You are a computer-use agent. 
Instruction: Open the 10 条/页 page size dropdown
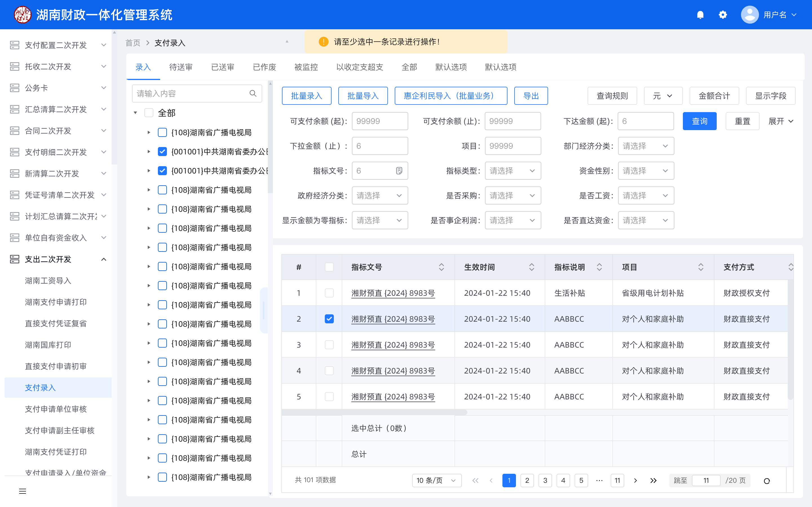[436, 481]
